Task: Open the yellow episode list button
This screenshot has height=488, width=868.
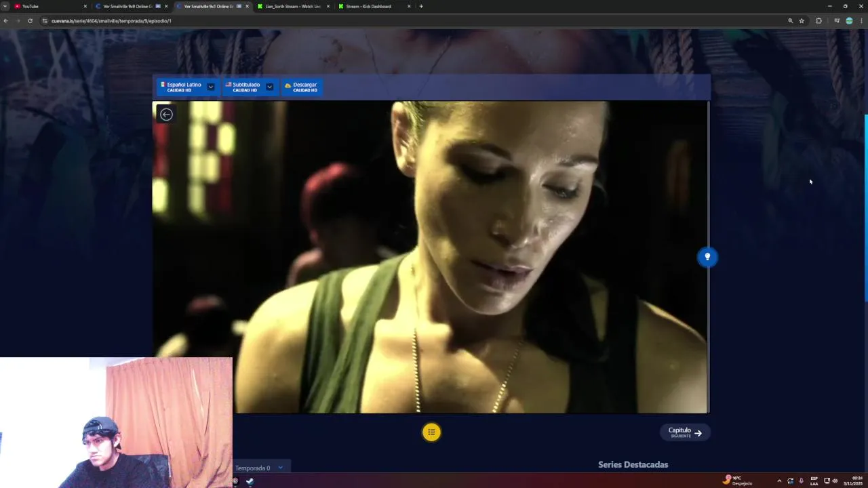Action: [431, 432]
